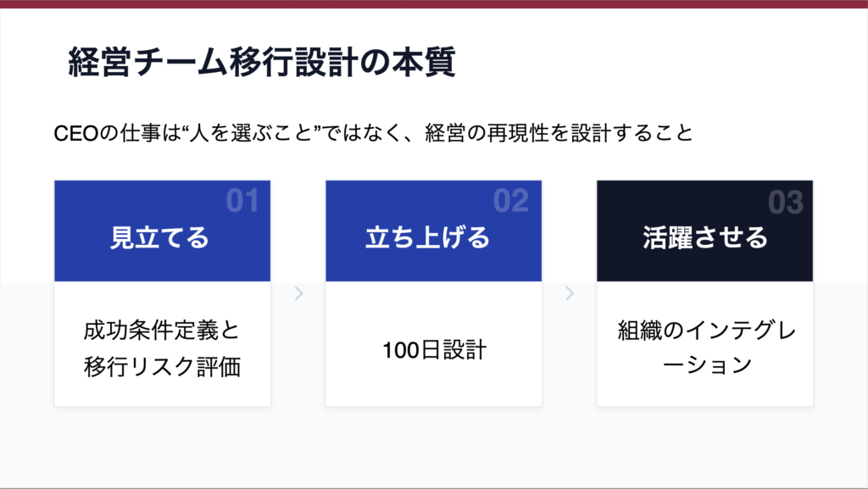Select the step number 03
The height and width of the screenshot is (489, 868).
[785, 203]
